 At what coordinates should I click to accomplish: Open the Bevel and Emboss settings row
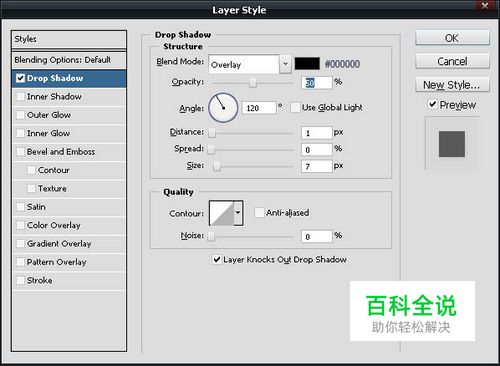tap(69, 152)
